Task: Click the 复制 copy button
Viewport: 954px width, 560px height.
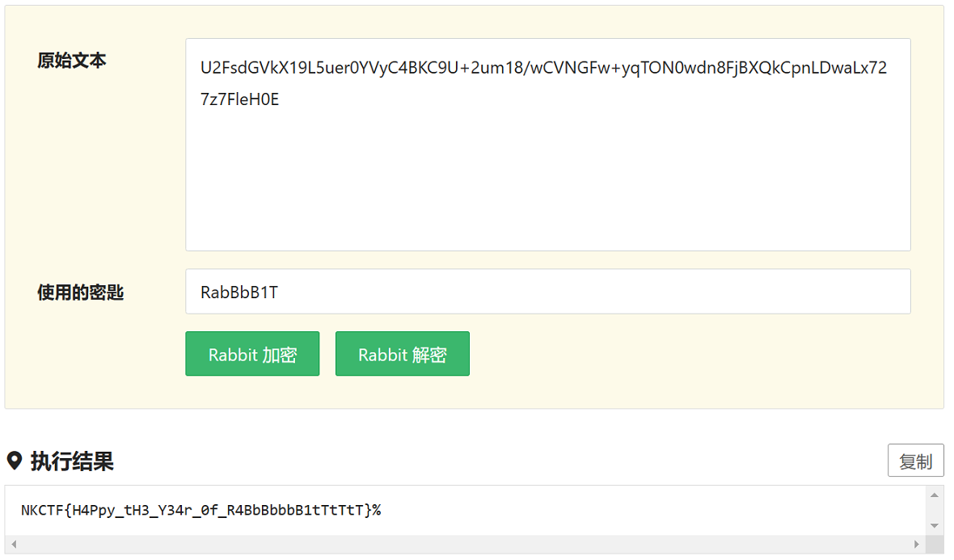Action: 915,461
